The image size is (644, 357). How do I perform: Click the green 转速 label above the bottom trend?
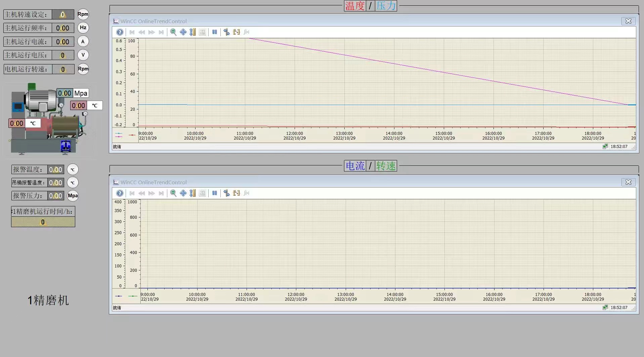tap(386, 166)
